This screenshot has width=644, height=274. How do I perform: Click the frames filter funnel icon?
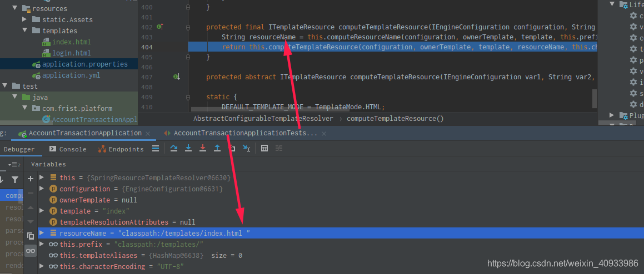pyautogui.click(x=15, y=180)
